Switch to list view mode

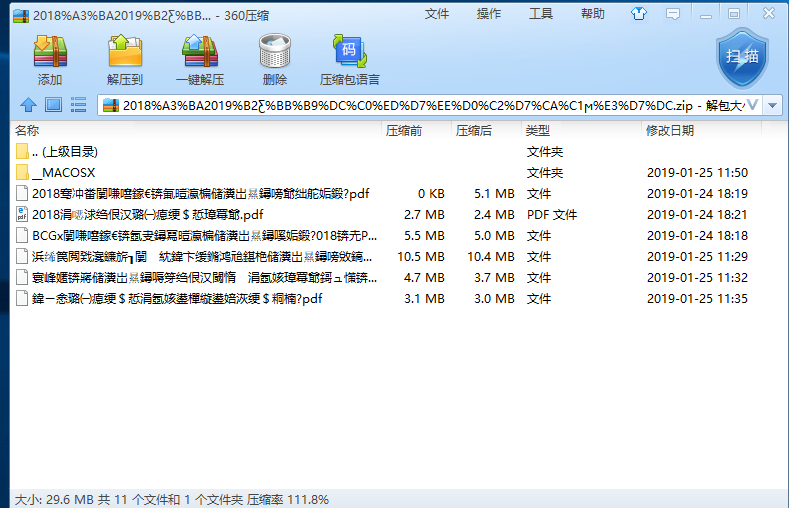[x=78, y=105]
